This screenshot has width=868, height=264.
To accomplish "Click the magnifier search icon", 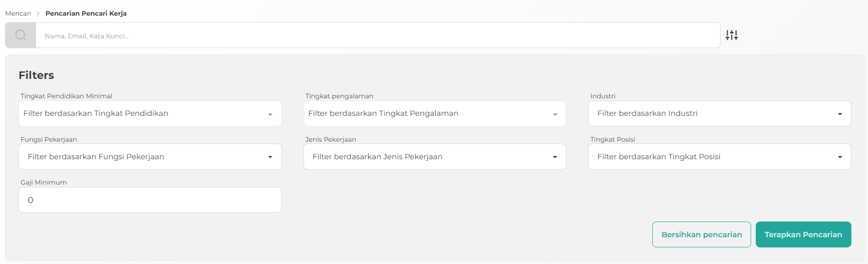I will [x=21, y=35].
